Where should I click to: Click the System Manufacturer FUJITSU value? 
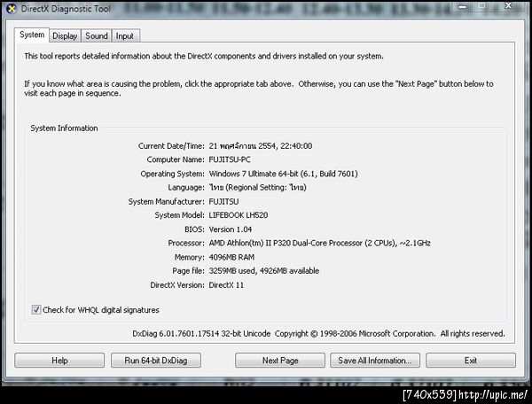pyautogui.click(x=224, y=202)
